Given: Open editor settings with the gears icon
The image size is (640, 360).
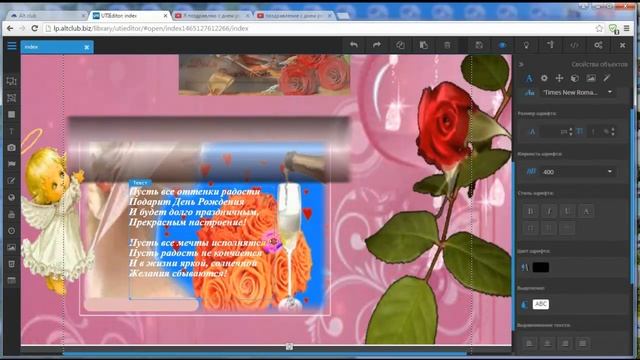Looking at the screenshot, I should (x=598, y=45).
